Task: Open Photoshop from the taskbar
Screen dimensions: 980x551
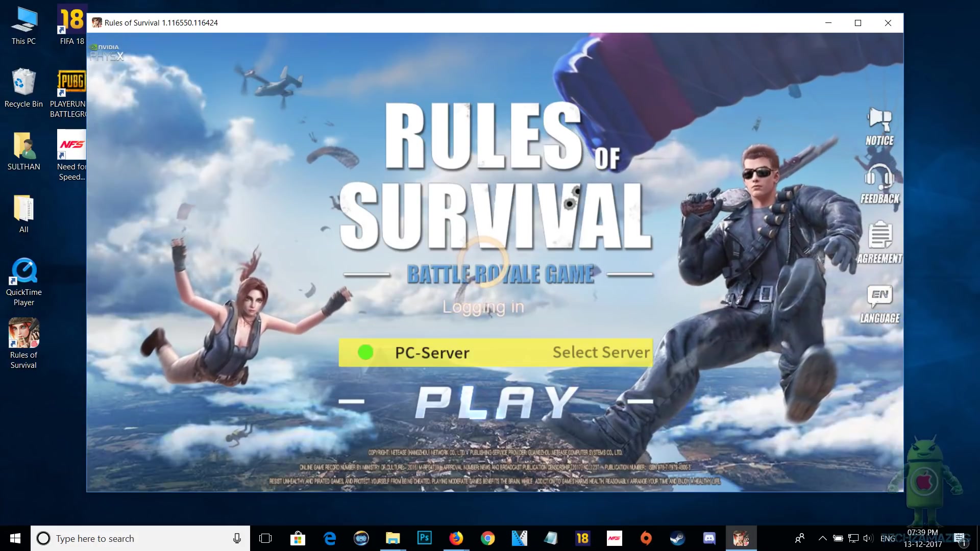Action: click(x=424, y=538)
